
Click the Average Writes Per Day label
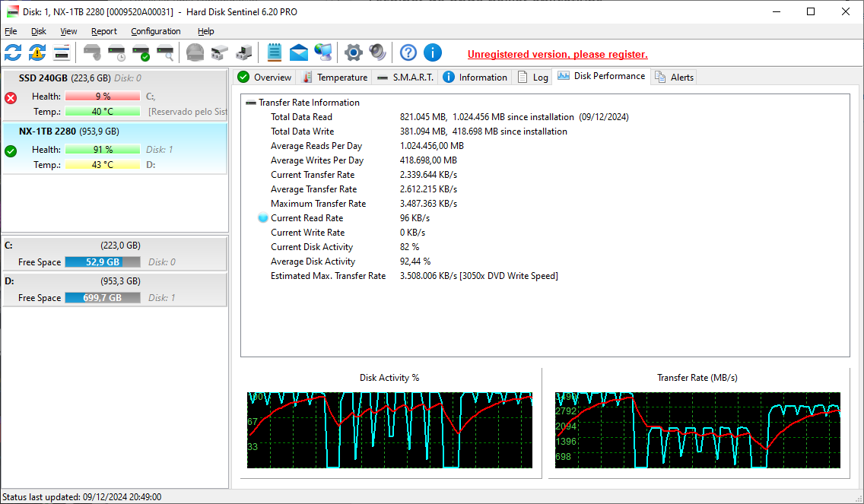[x=317, y=160]
